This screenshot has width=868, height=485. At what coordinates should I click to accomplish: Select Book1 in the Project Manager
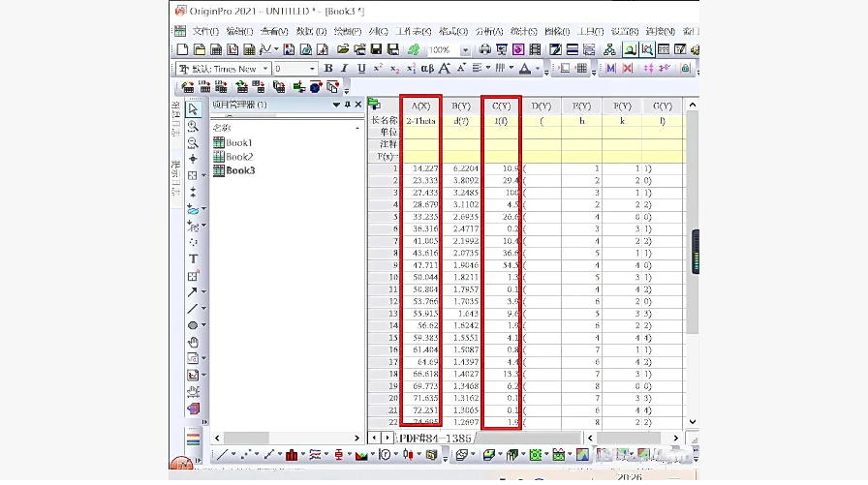click(238, 142)
